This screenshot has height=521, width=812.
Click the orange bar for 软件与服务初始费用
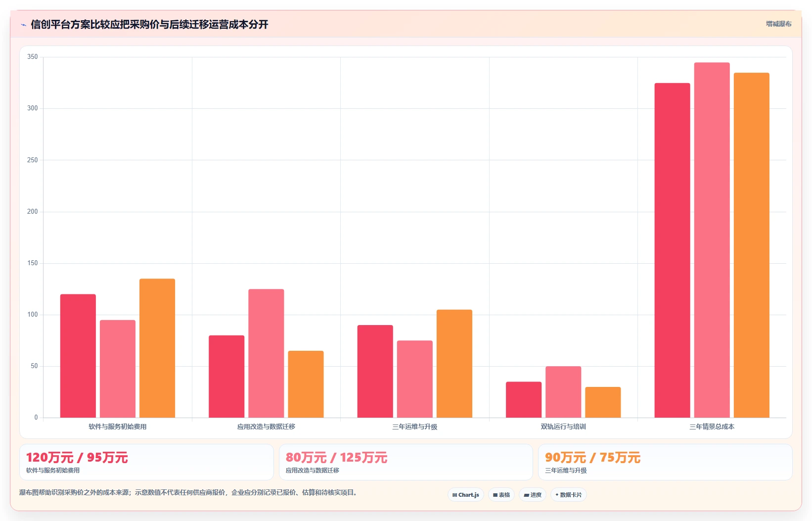point(157,348)
